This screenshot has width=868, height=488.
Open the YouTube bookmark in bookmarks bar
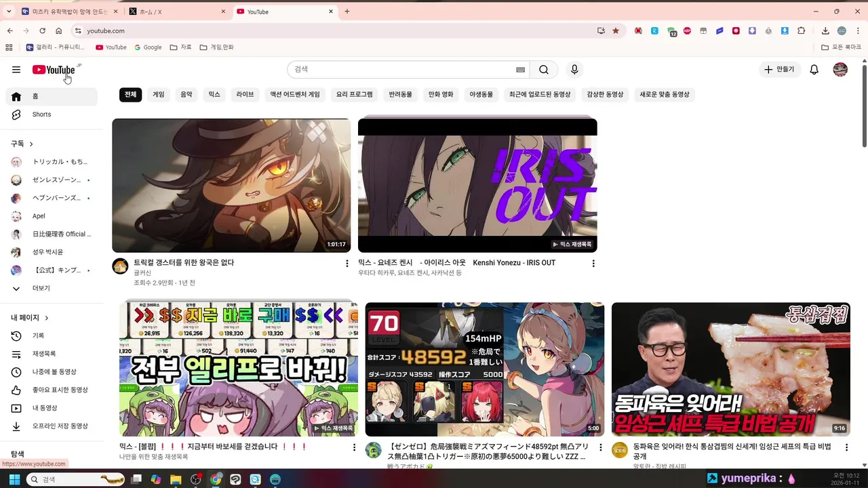point(111,47)
